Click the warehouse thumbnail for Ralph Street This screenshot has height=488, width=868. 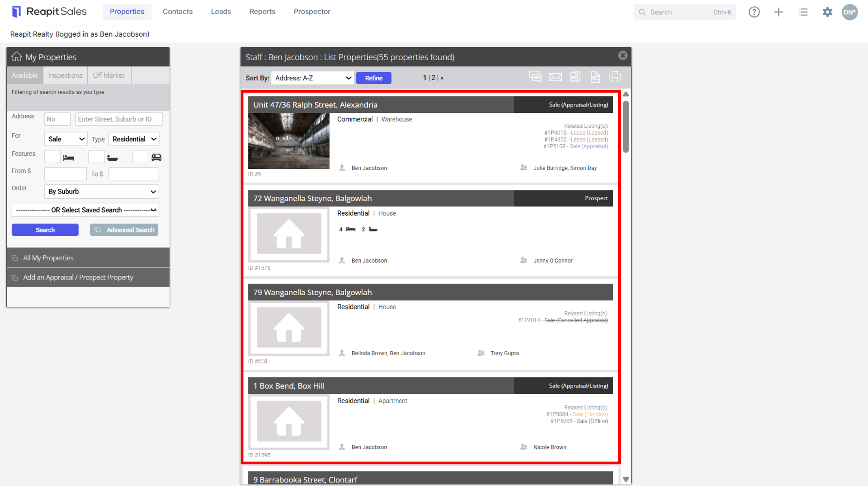point(289,141)
